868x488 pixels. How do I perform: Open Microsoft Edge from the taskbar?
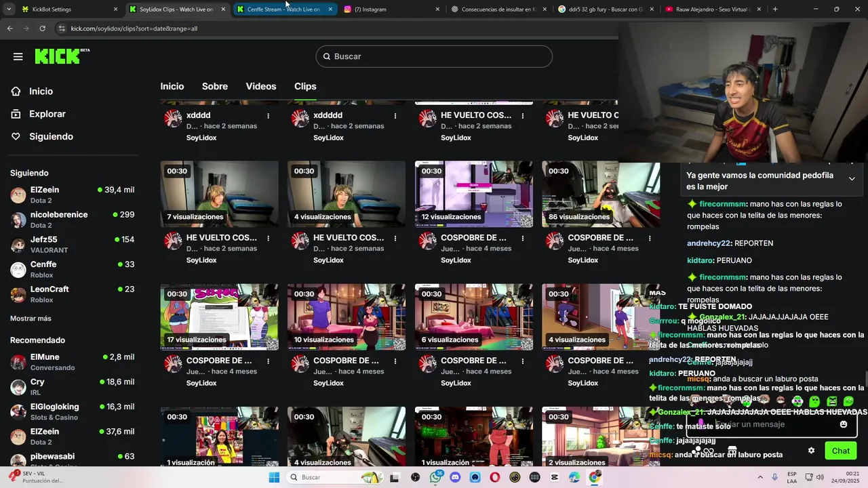(x=574, y=477)
